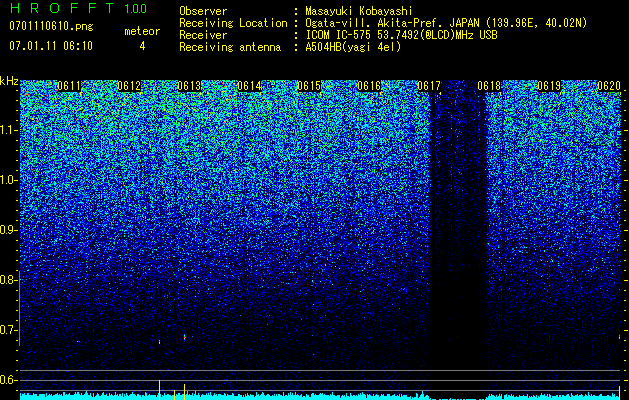
Task: Click the 0617 time marker
Action: (429, 86)
